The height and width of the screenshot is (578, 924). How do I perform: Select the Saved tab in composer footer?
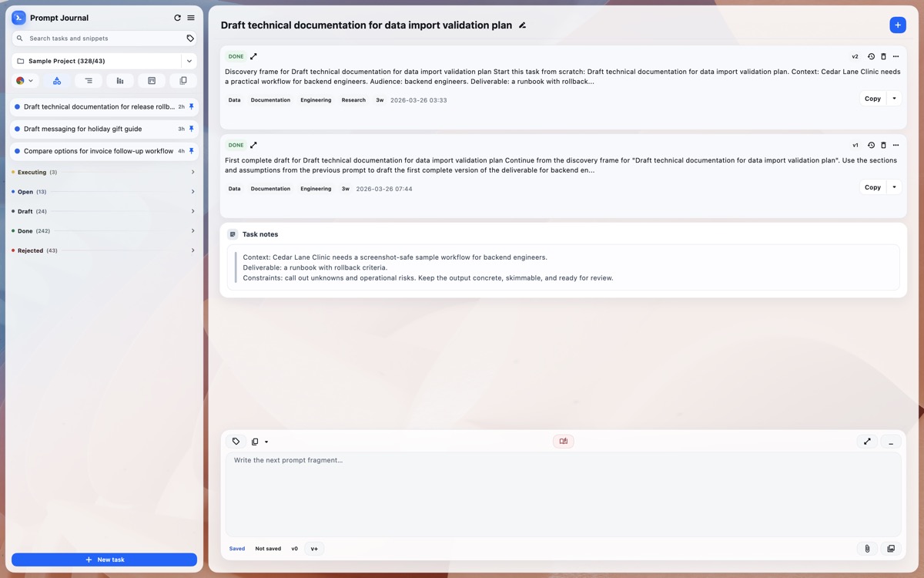pyautogui.click(x=237, y=549)
